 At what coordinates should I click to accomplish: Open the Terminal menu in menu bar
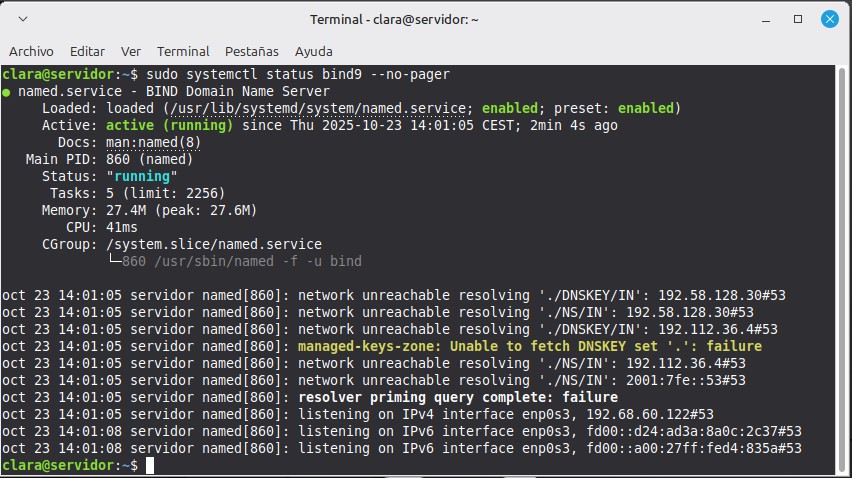[x=183, y=51]
